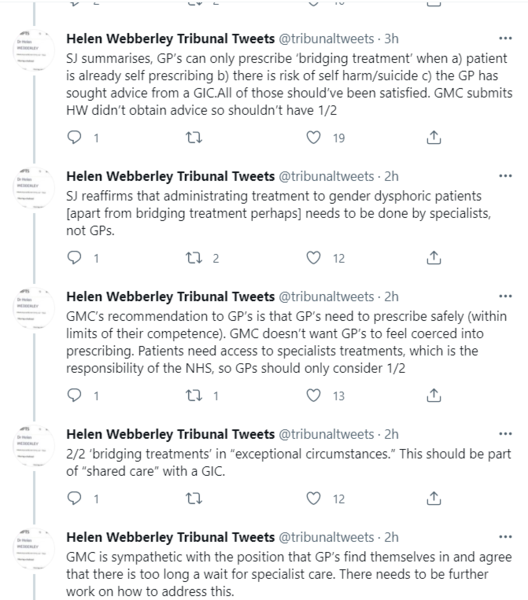Open more options on 'GMC is sympathetic' tweet
The height and width of the screenshot is (600, 528).
[x=505, y=537]
